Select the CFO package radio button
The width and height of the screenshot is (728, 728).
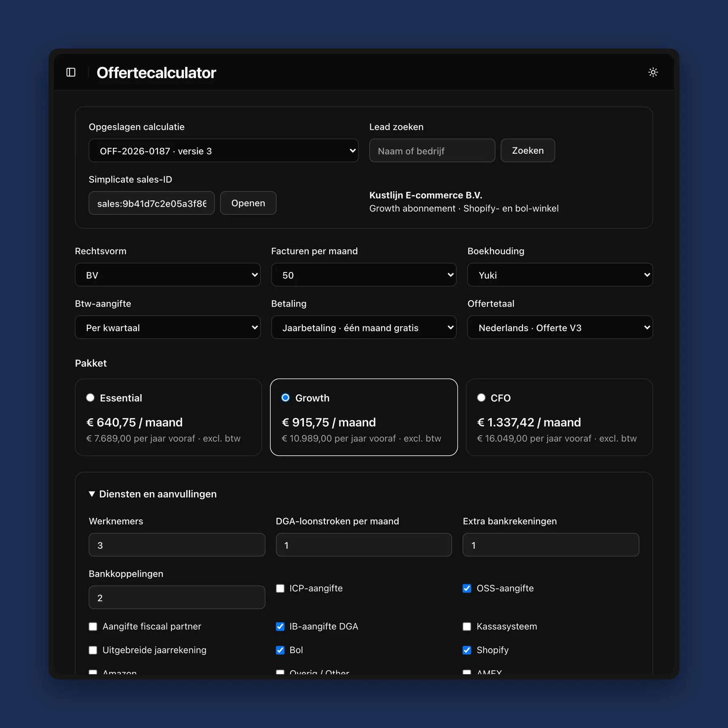point(481,398)
